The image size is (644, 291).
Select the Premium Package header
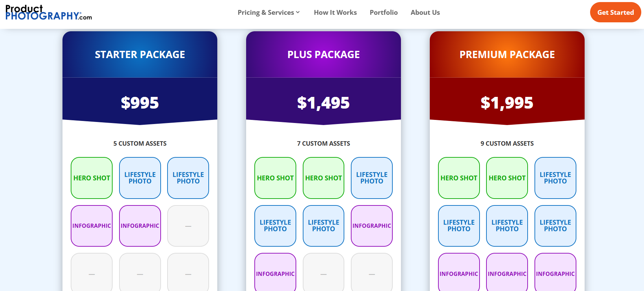pos(507,54)
